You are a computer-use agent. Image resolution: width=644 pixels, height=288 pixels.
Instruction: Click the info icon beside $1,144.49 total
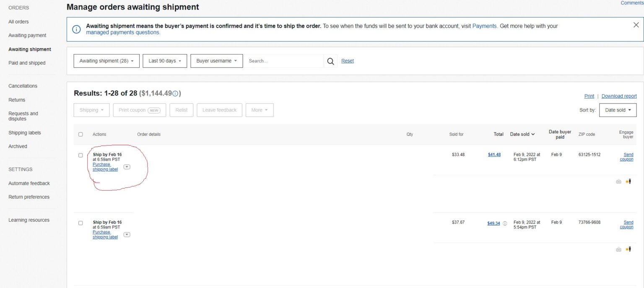pyautogui.click(x=175, y=93)
